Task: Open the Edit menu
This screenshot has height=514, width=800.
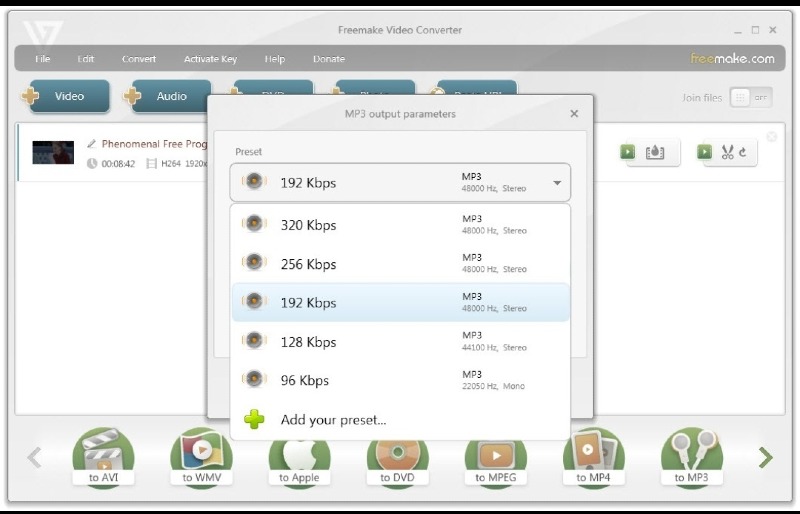Action: [85, 59]
